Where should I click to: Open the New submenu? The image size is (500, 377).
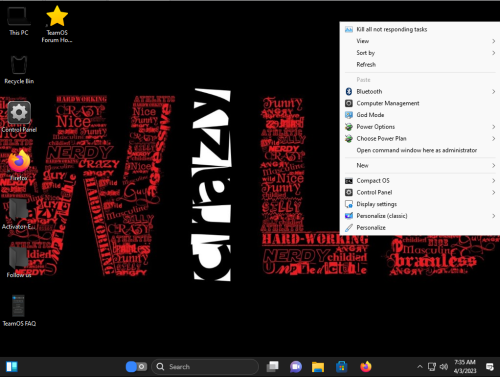(420, 165)
